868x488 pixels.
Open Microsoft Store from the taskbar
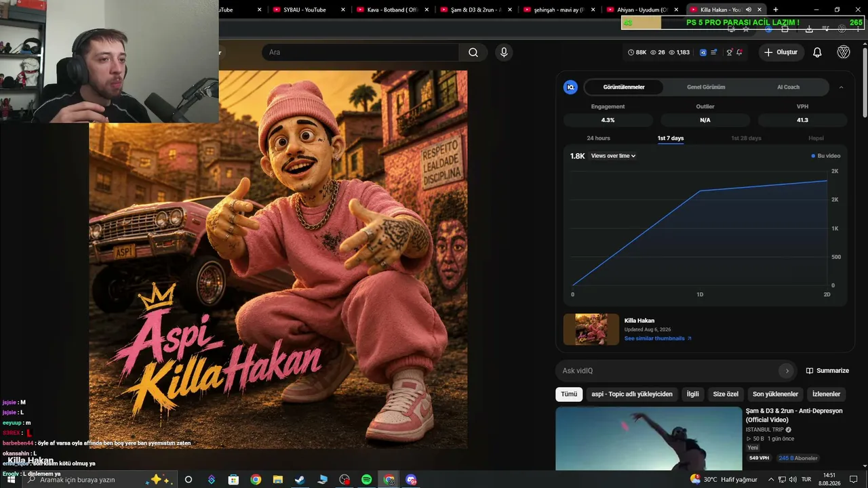coord(233,479)
